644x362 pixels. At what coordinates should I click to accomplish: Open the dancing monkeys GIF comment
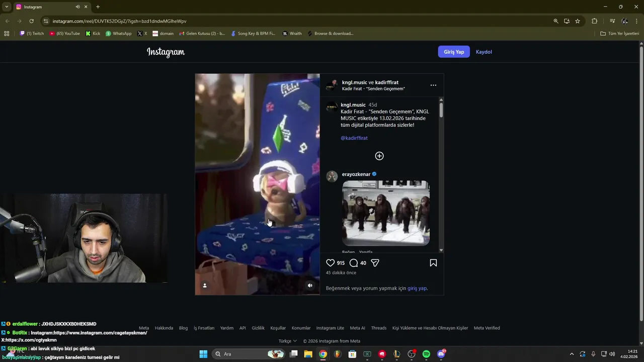tap(386, 213)
